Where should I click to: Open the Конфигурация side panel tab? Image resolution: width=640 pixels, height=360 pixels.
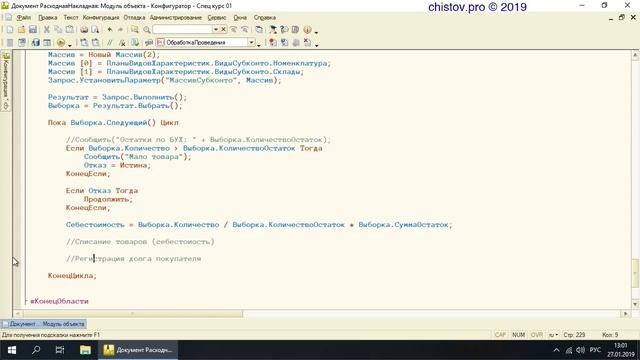coord(6,81)
